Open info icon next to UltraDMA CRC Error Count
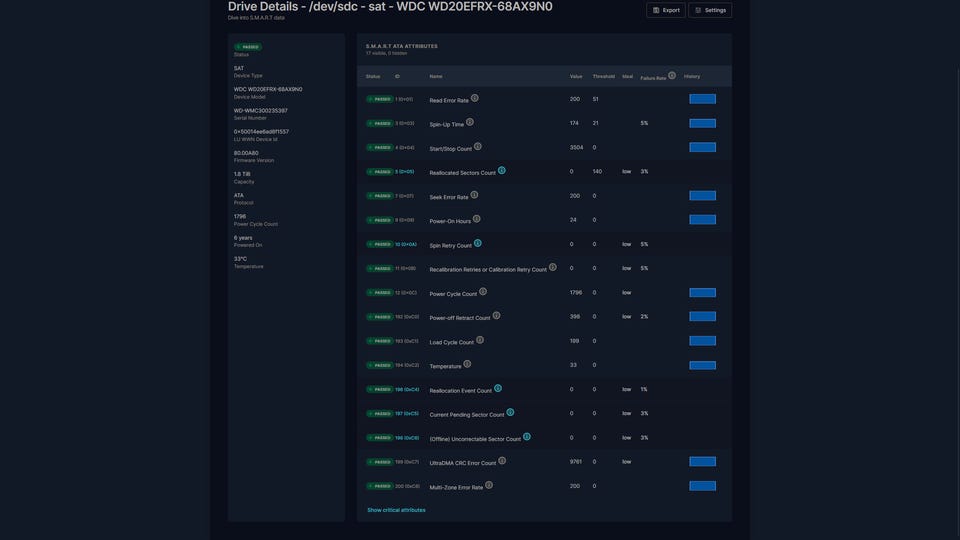This screenshot has width=960, height=540. pyautogui.click(x=502, y=460)
